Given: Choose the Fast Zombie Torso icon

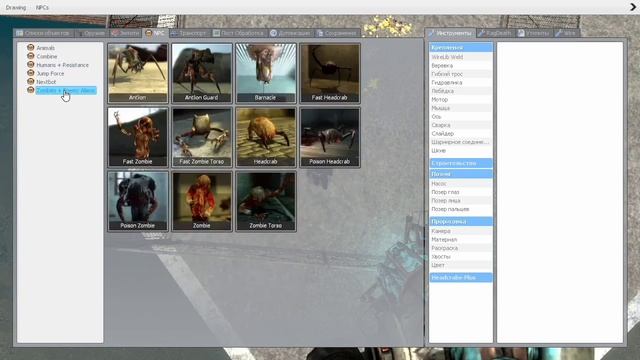Looking at the screenshot, I should tap(202, 137).
